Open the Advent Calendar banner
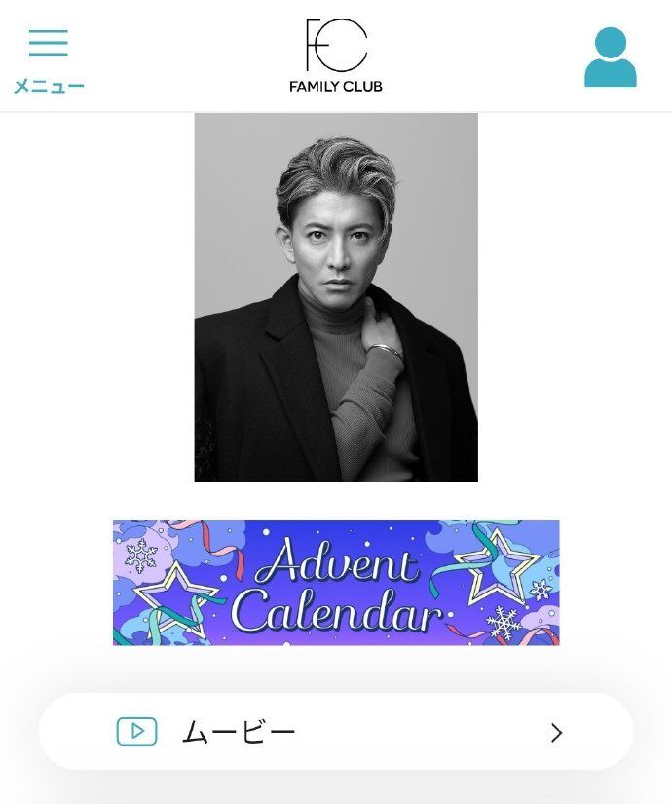672x804 pixels. (336, 583)
